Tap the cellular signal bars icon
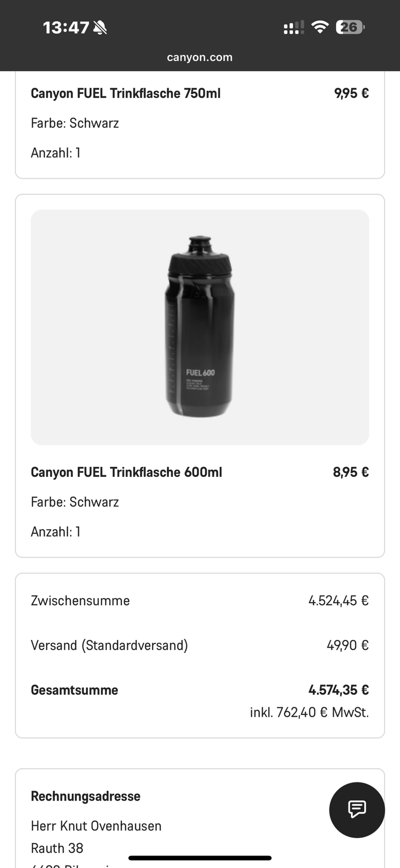 (294, 28)
